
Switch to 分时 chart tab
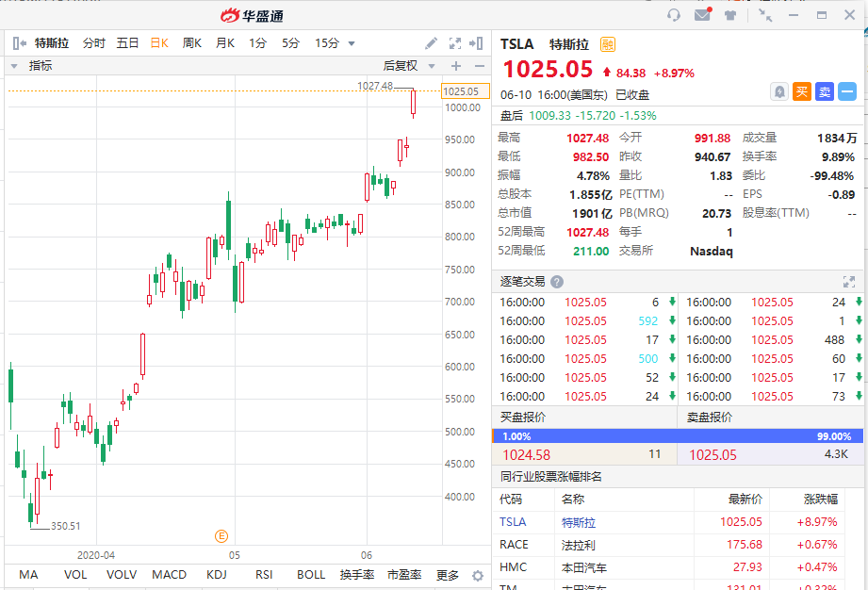pyautogui.click(x=94, y=43)
